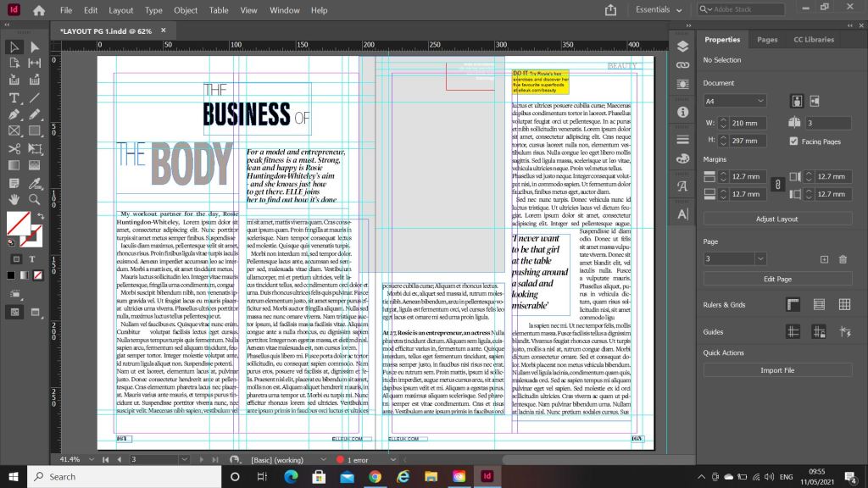Click the Adjust Layout button
Screen dimensions: 868x488
pyautogui.click(x=777, y=219)
